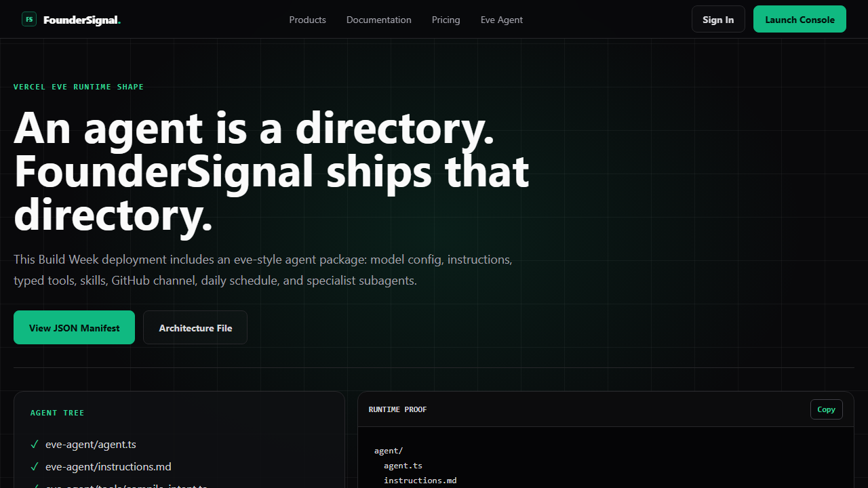
Task: Click instructions.md in the code block
Action: (420, 481)
